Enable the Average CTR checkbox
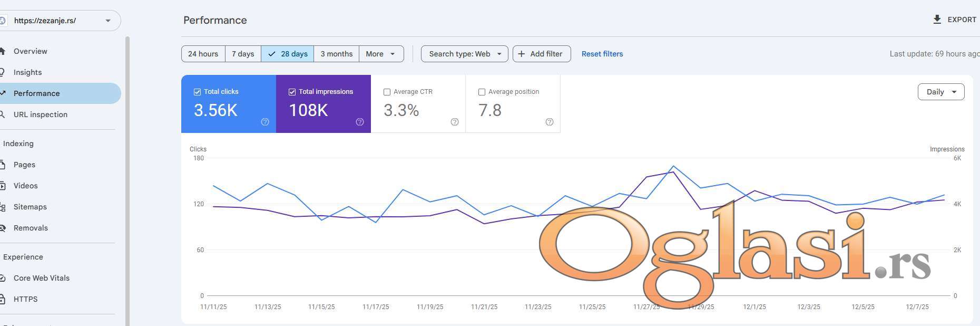980x326 pixels. (x=387, y=92)
